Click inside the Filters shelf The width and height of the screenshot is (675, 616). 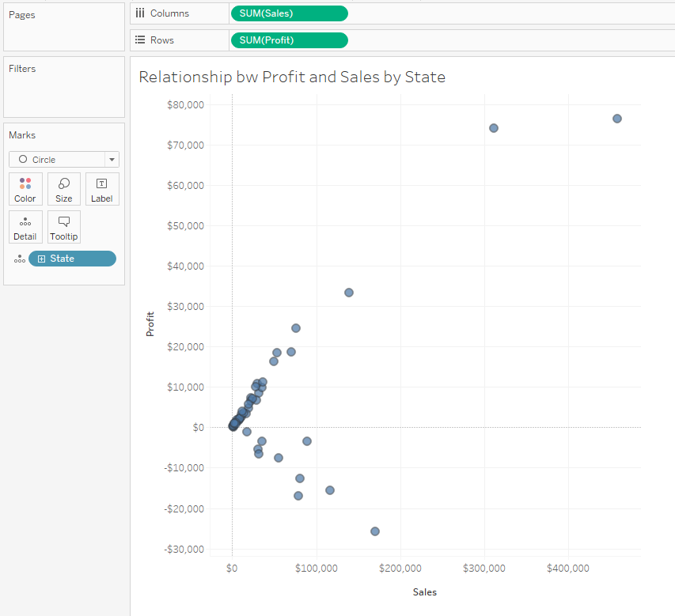[64, 95]
